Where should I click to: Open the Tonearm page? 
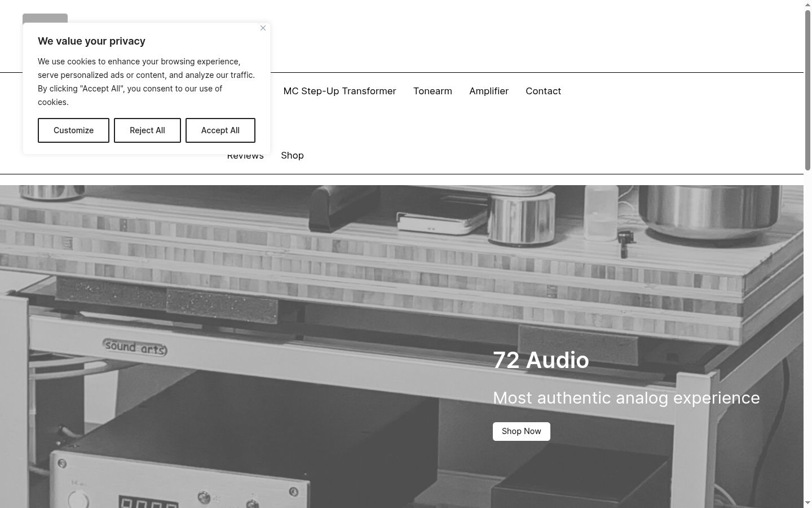(433, 91)
